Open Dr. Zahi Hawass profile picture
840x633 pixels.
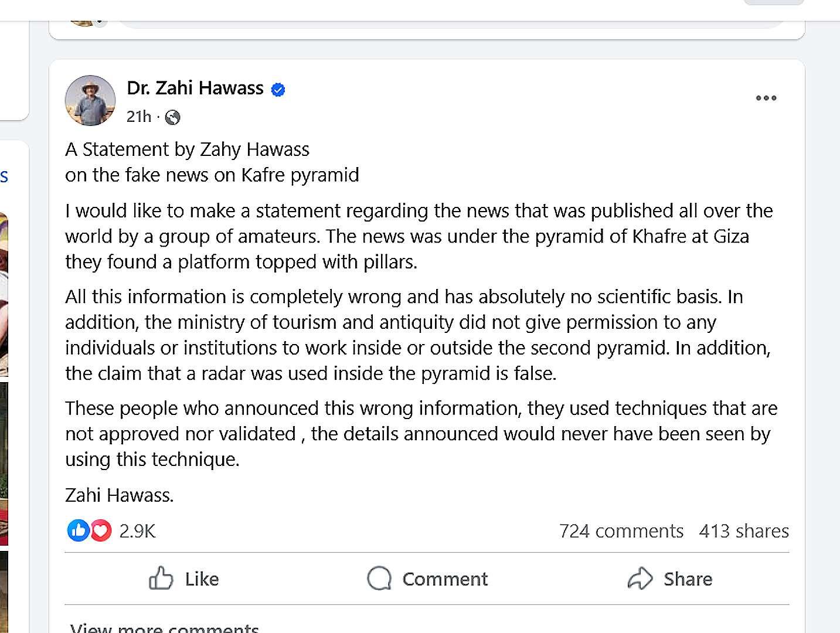[90, 100]
